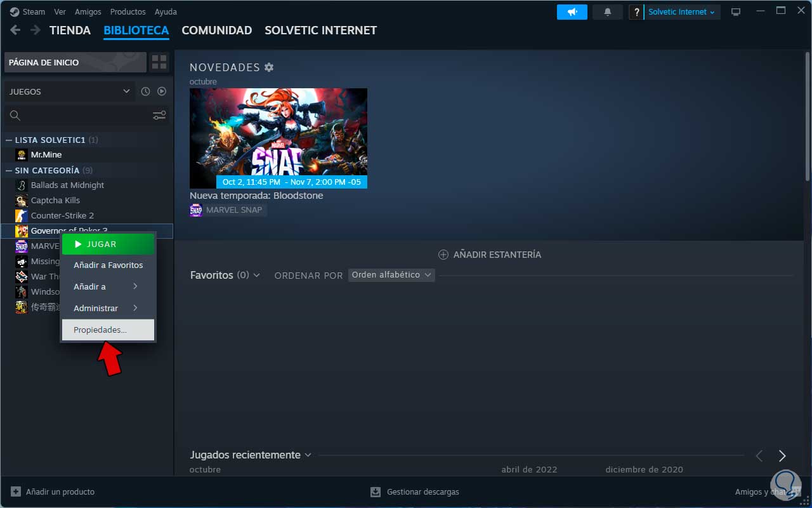The width and height of the screenshot is (812, 508).
Task: Open Novedades settings gear
Action: [x=269, y=67]
